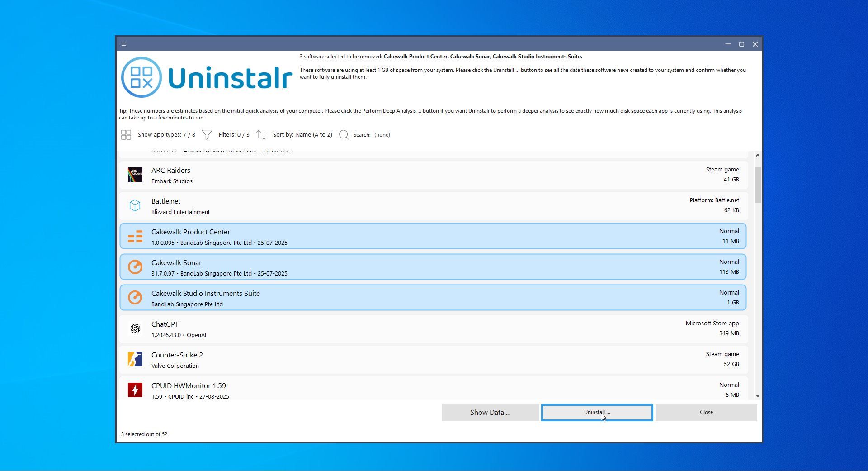Viewport: 868px width, 471px height.
Task: Select the ARC Raiders row
Action: (433, 175)
